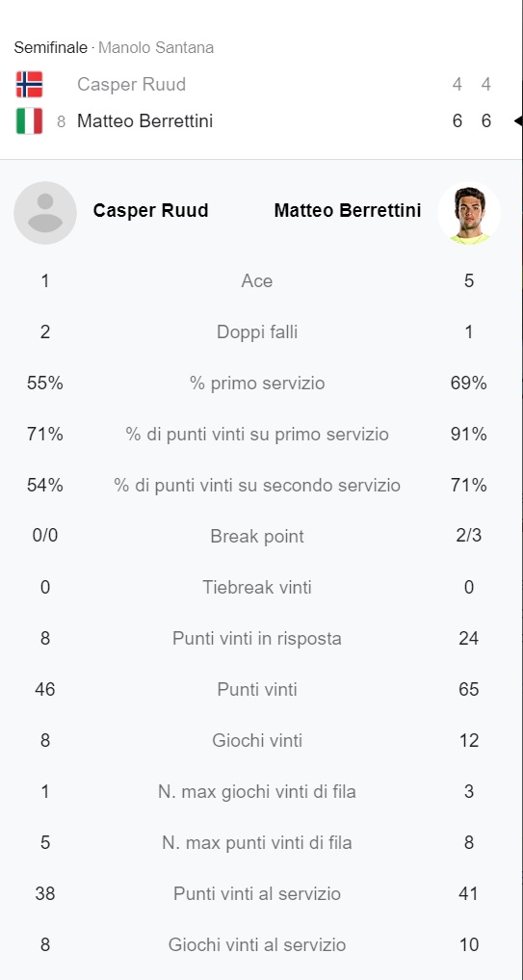Click the Punti vinti al servizio label

click(x=257, y=893)
